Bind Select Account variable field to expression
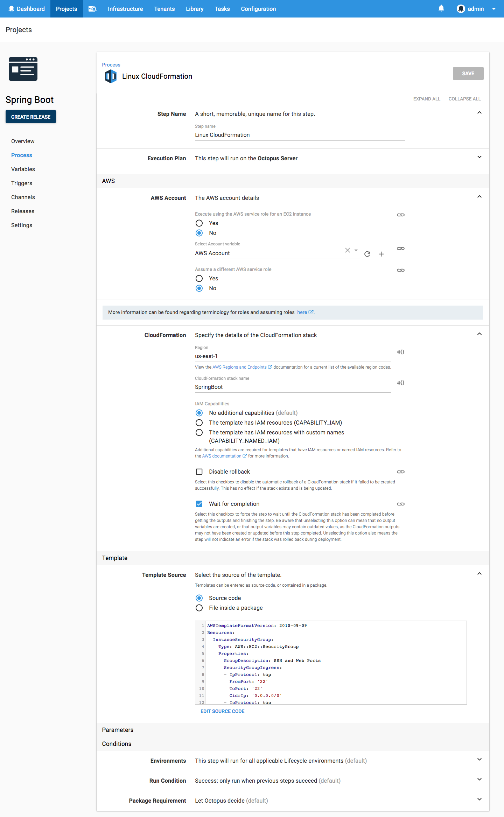Viewport: 504px width, 817px height. tap(401, 249)
